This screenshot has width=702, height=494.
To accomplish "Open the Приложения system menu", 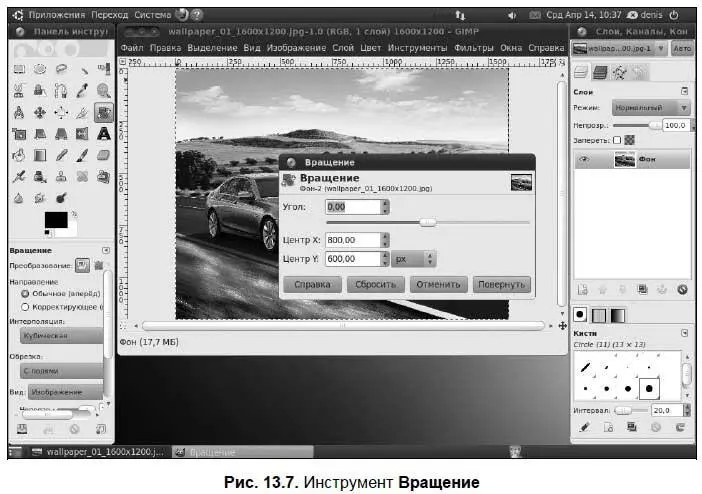I will coord(57,15).
